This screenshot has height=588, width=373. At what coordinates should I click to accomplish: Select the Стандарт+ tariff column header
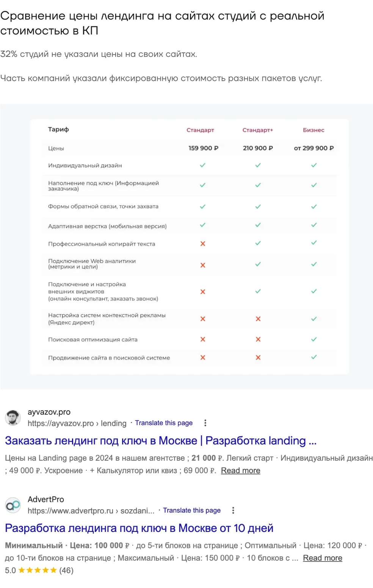click(258, 130)
